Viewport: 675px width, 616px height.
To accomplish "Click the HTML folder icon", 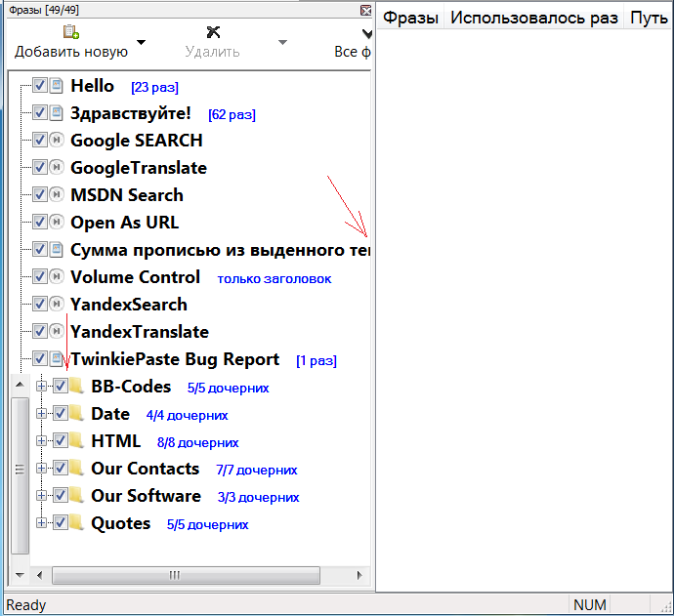I will coord(76,440).
